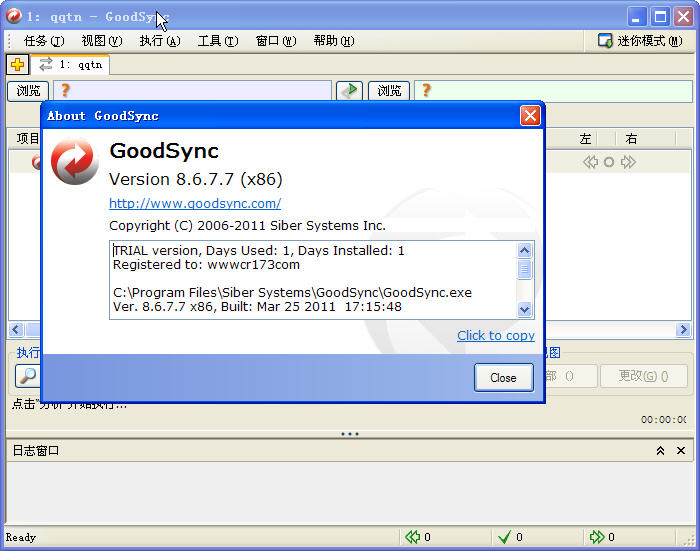Click the yellow plus new job icon
The image size is (700, 551).
tap(17, 65)
